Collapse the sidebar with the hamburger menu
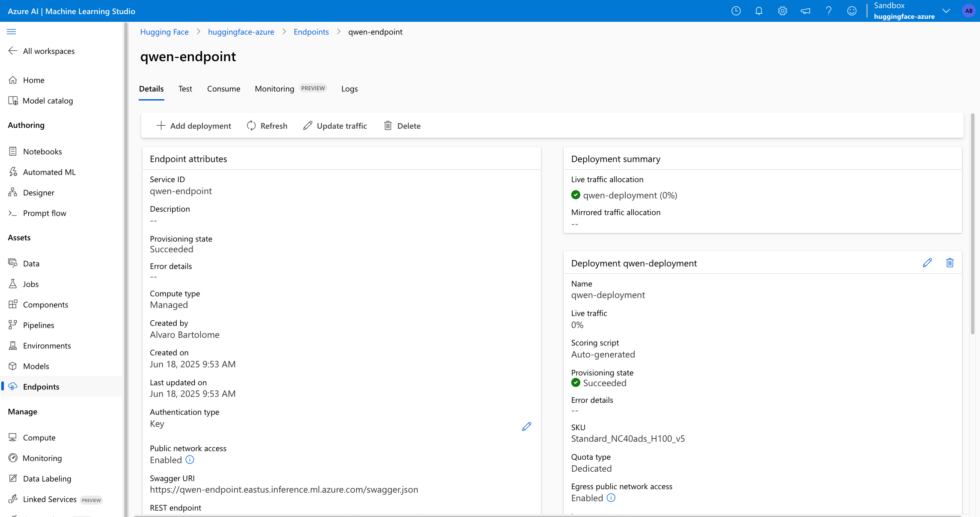The height and width of the screenshot is (517, 980). (x=12, y=31)
